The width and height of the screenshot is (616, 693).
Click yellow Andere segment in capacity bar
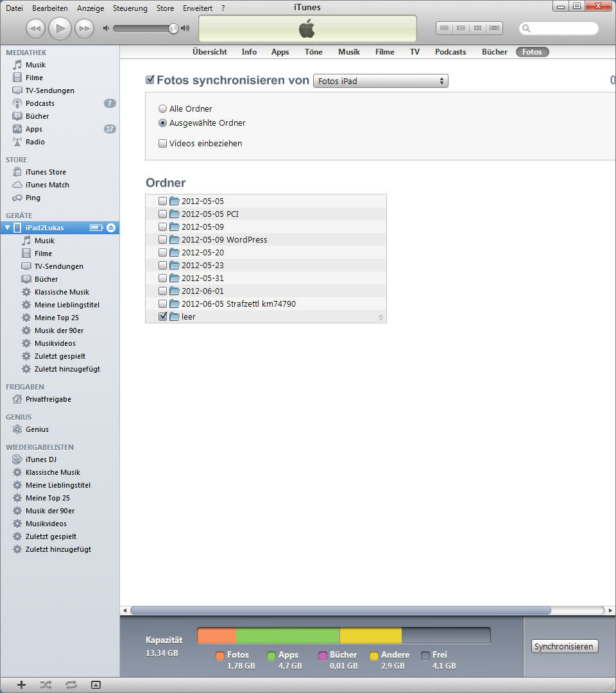371,635
